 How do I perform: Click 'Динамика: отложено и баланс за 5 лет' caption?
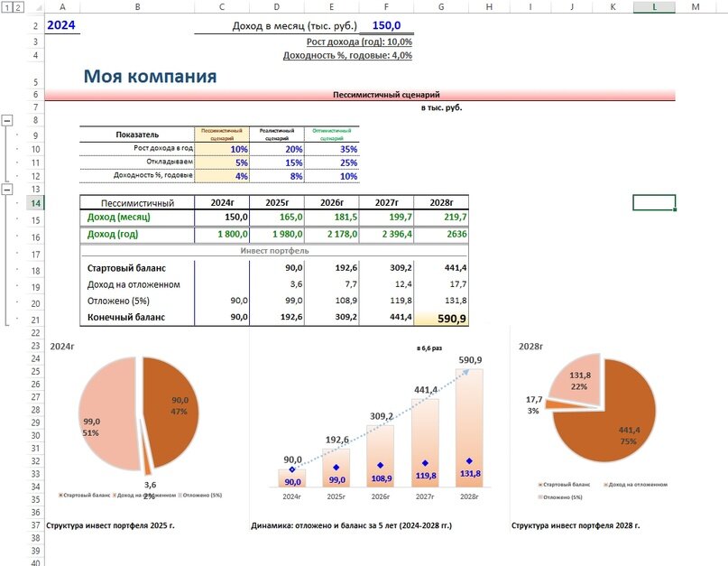352,525
